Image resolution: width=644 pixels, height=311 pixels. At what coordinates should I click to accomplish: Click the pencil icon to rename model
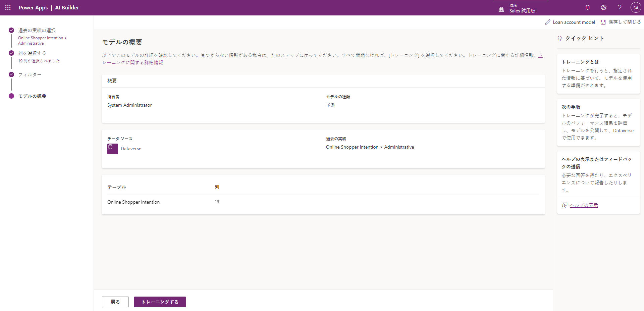click(x=547, y=22)
